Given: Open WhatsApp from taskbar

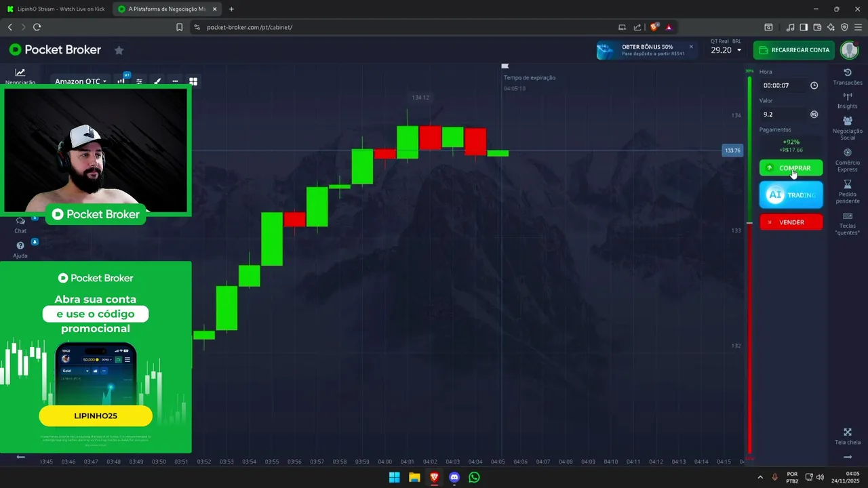Looking at the screenshot, I should [x=474, y=477].
